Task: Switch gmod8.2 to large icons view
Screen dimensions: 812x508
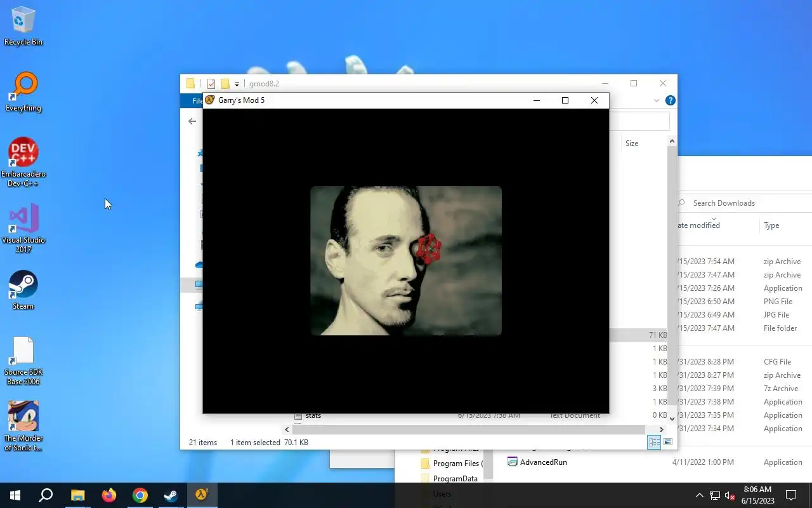Action: (667, 442)
